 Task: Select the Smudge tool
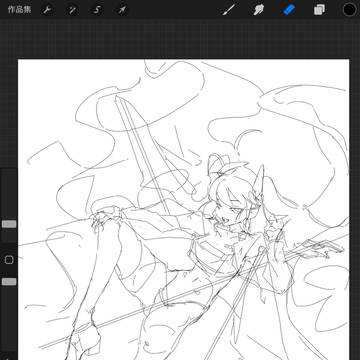point(259,10)
